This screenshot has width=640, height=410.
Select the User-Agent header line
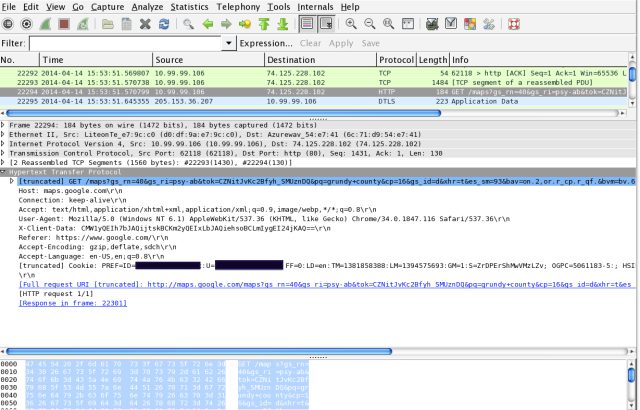pos(264,219)
